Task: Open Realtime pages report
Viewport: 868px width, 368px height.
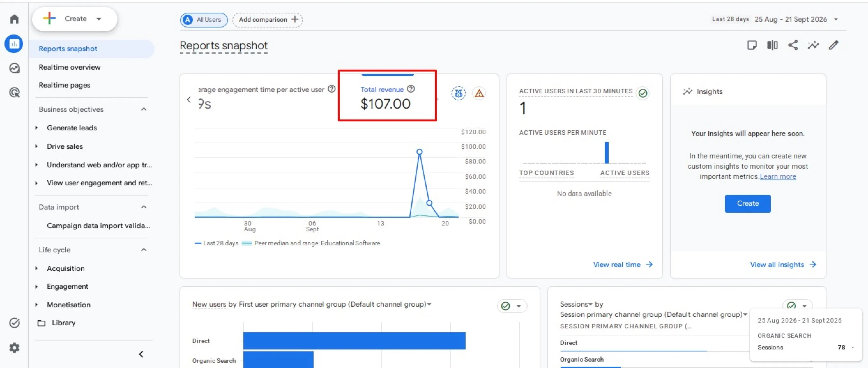Action: tap(65, 85)
